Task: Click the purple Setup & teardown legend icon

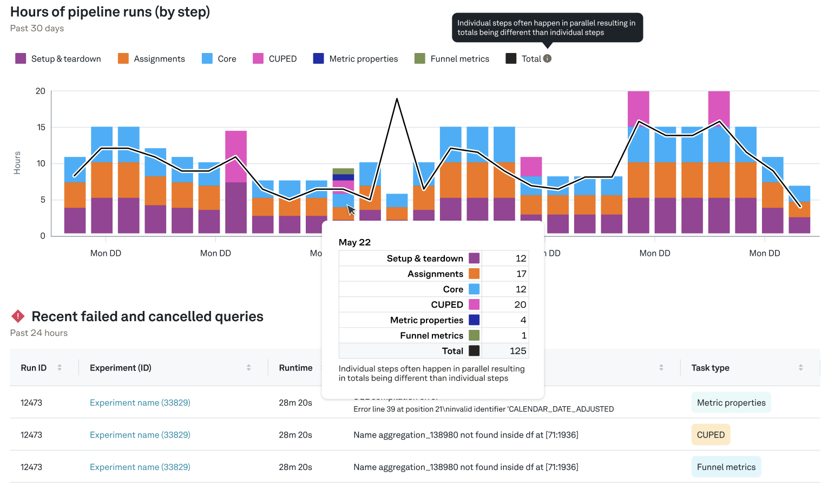Action: click(20, 58)
